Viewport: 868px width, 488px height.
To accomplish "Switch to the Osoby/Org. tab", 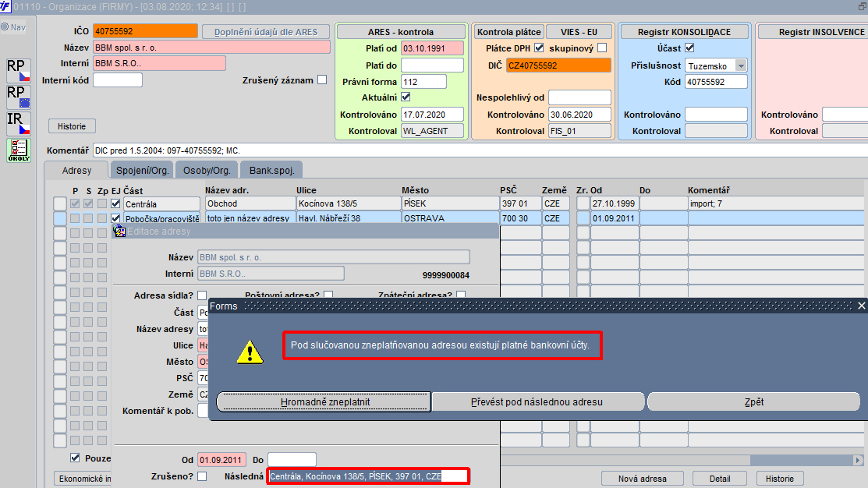I will 207,171.
